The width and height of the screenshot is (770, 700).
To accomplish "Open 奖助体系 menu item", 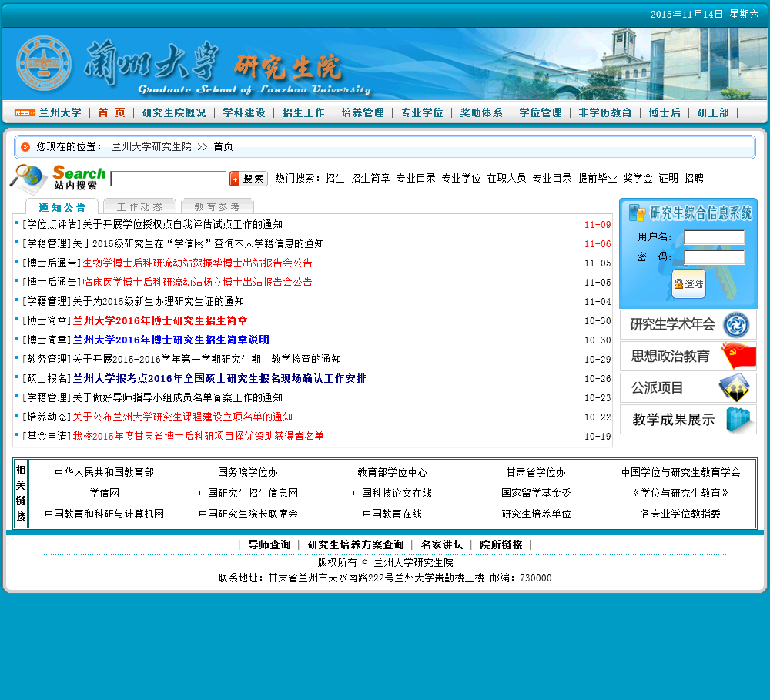I will (481, 112).
